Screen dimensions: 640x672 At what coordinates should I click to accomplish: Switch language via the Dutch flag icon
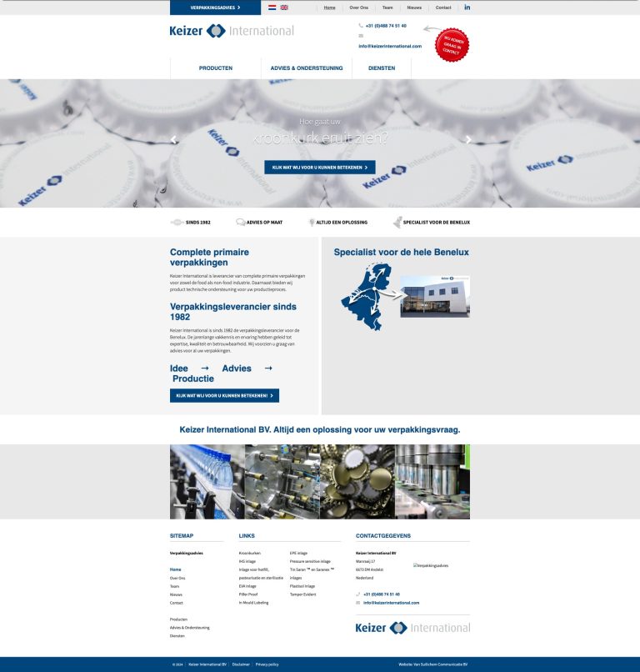coord(272,8)
